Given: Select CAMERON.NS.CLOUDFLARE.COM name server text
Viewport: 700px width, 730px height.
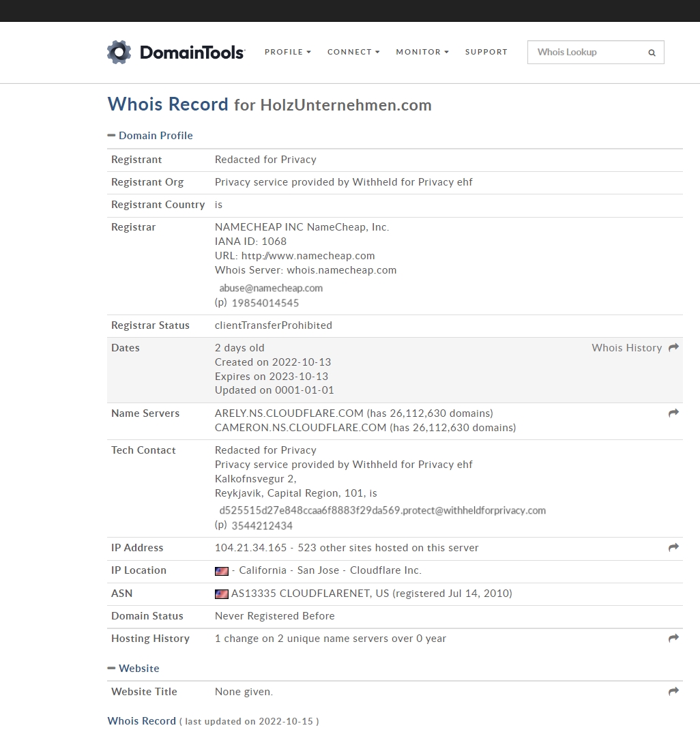Looking at the screenshot, I should (301, 428).
